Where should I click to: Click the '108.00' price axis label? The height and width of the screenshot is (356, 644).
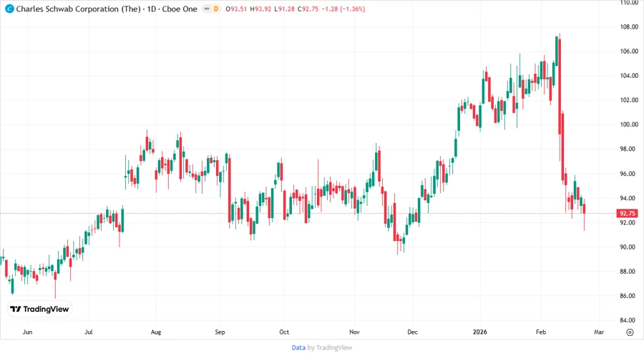tap(629, 27)
